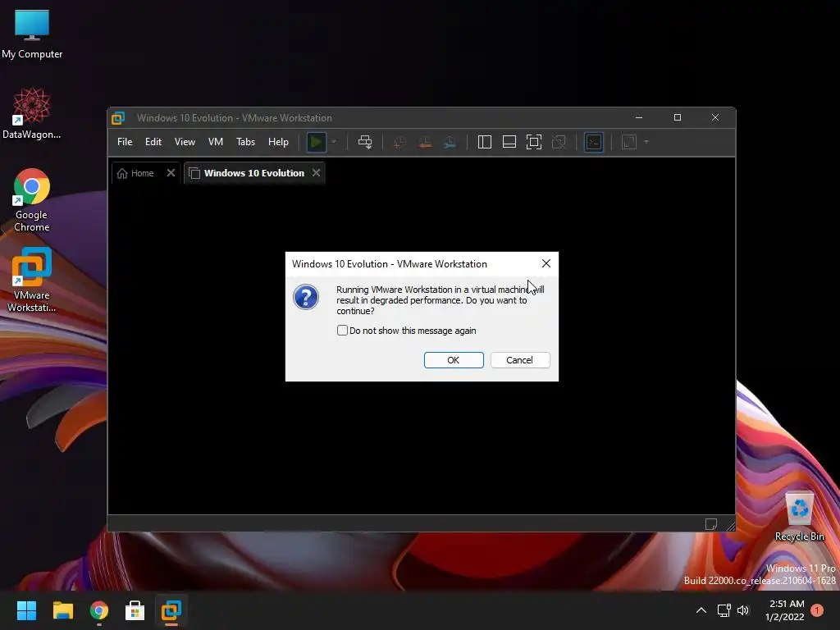Close the VMware Workstation window

715,117
